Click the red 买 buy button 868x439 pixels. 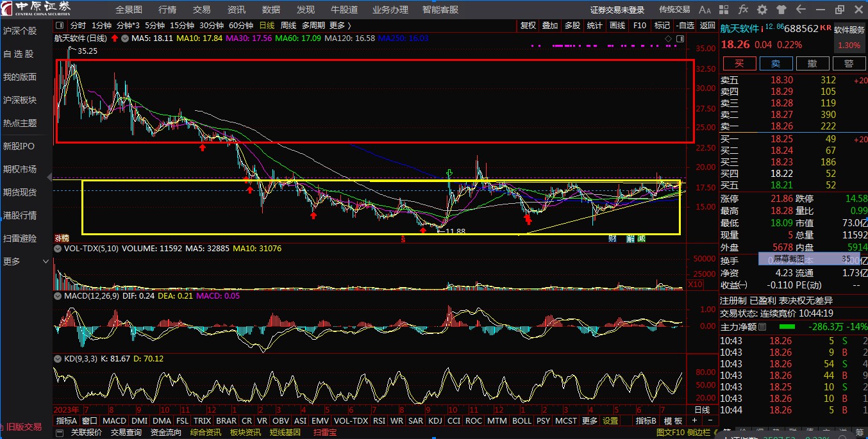coord(739,63)
